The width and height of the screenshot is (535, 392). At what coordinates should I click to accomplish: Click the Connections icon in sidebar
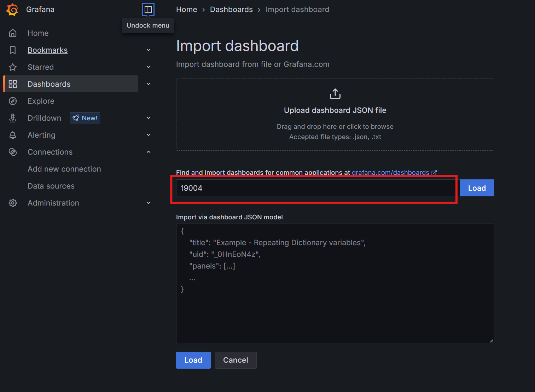[13, 152]
